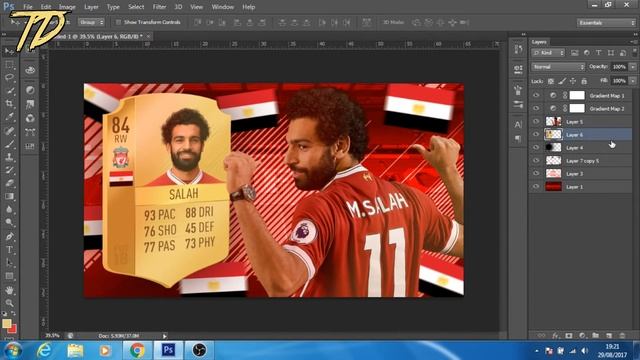640x360 pixels.
Task: Select the Zoom tool
Action: (x=9, y=303)
